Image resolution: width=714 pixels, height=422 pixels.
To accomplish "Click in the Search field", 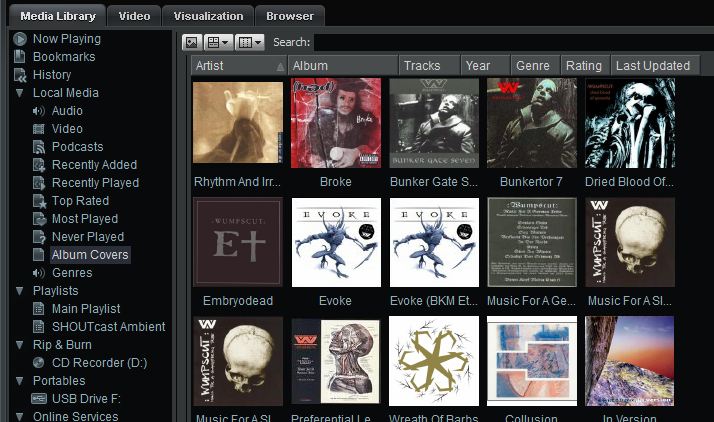I will tap(514, 42).
